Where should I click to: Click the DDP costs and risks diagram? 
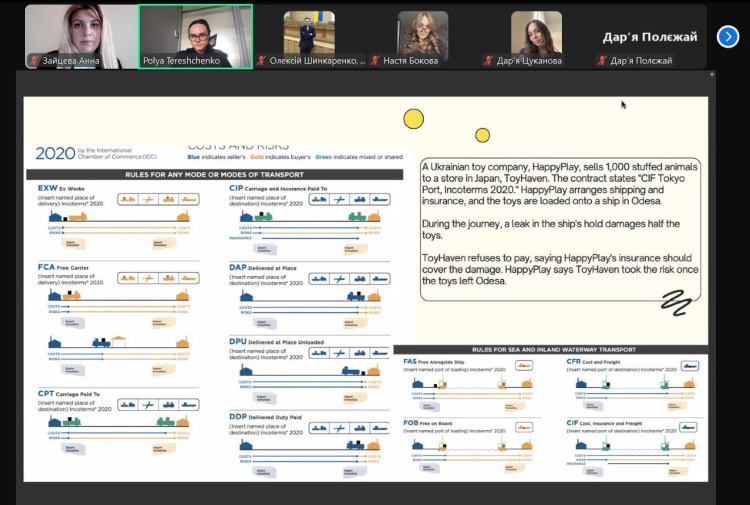[309, 457]
